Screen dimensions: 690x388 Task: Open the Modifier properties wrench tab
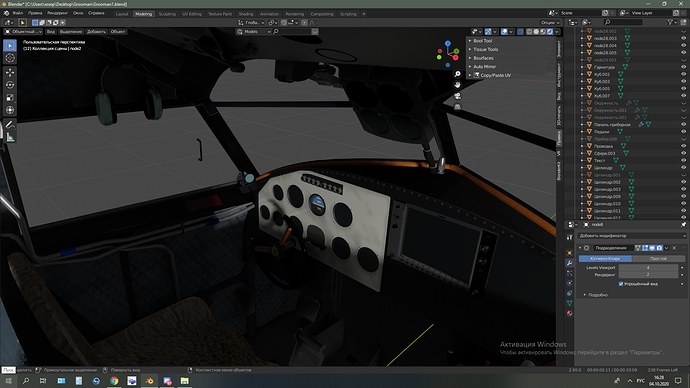tap(569, 263)
